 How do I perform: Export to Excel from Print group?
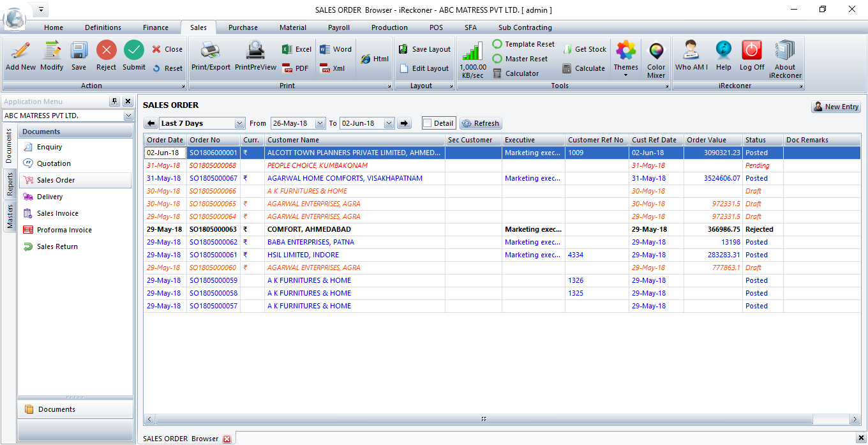(297, 49)
